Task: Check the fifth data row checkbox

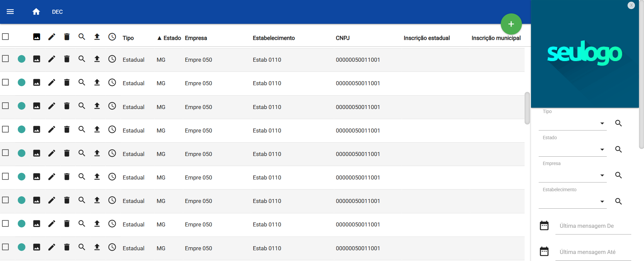Action: [x=5, y=153]
